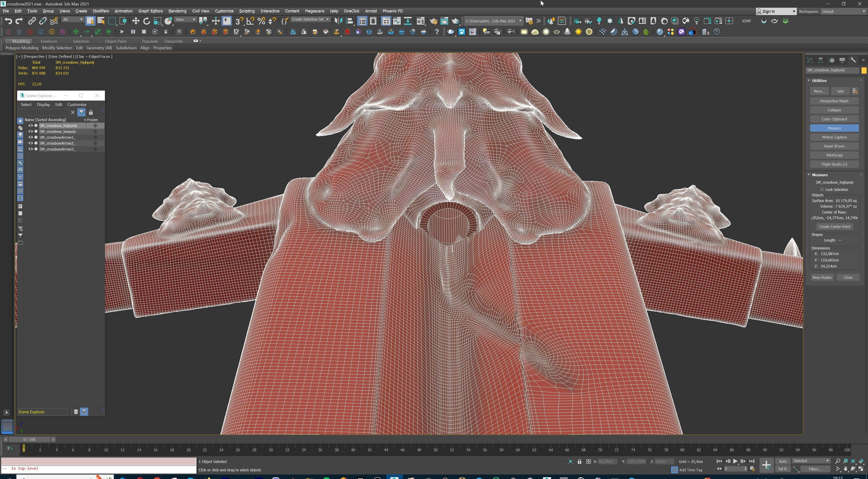Open the Selected key filter dropdown
This screenshot has width=868, height=479.
pyautogui.click(x=811, y=461)
